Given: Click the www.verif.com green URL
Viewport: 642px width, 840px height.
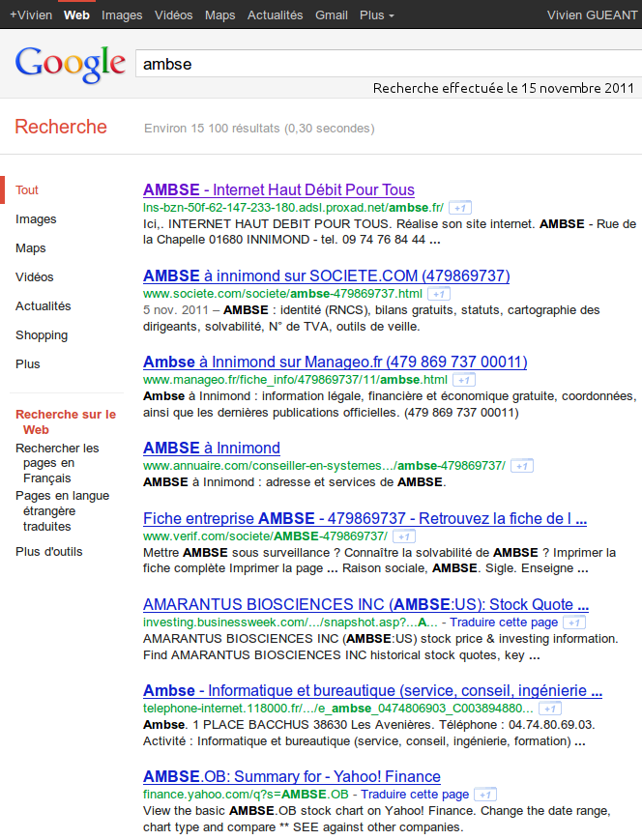Looking at the screenshot, I should pos(265,536).
